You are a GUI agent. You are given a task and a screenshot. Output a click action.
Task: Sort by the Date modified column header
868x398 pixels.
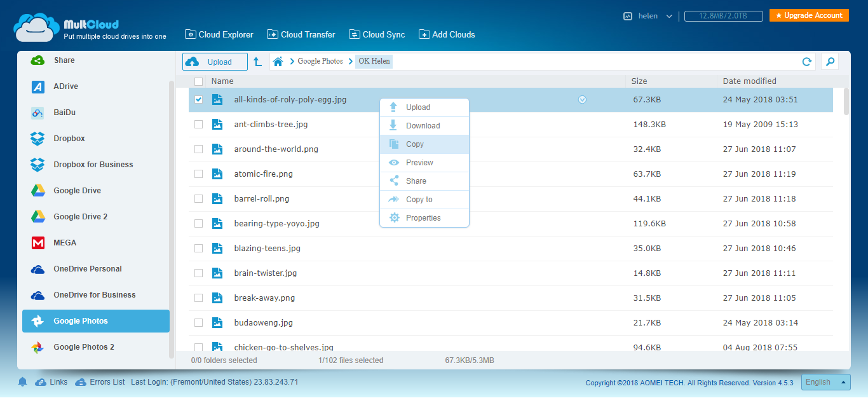(750, 81)
